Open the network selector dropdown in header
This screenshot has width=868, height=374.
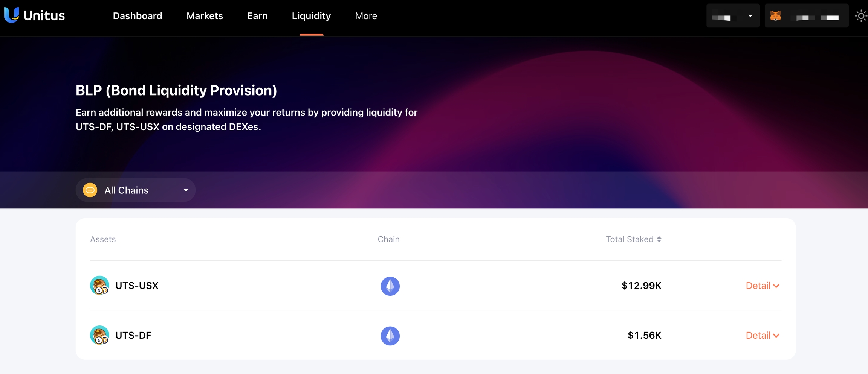(733, 16)
